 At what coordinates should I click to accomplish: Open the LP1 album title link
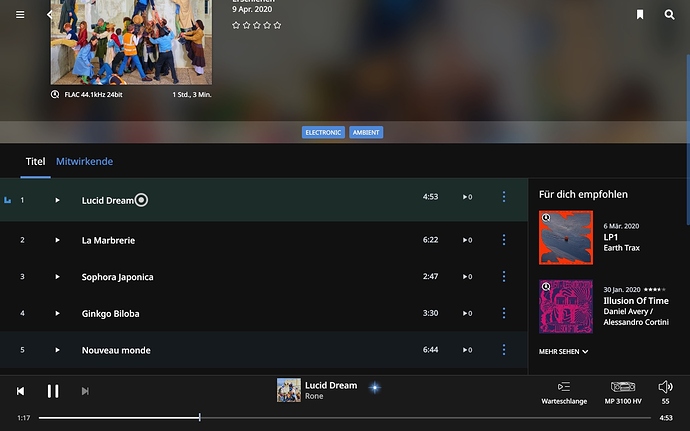point(610,237)
